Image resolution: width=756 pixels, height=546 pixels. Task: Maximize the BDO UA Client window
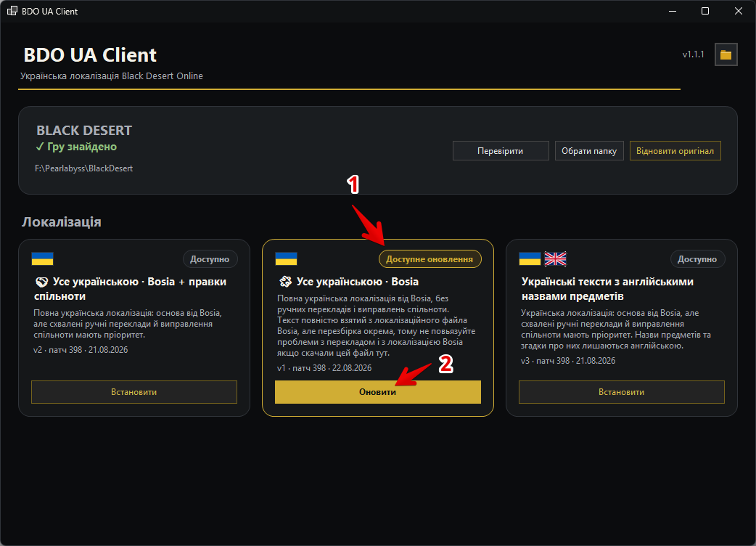point(705,11)
